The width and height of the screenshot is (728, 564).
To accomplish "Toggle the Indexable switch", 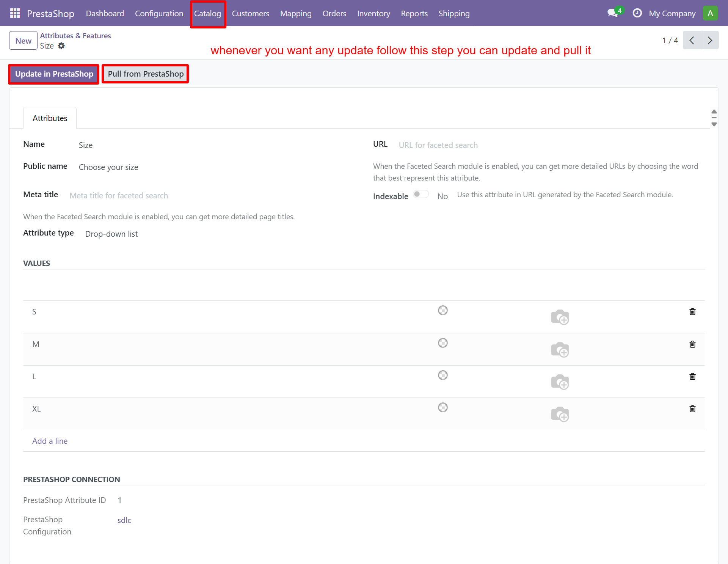I will [420, 195].
